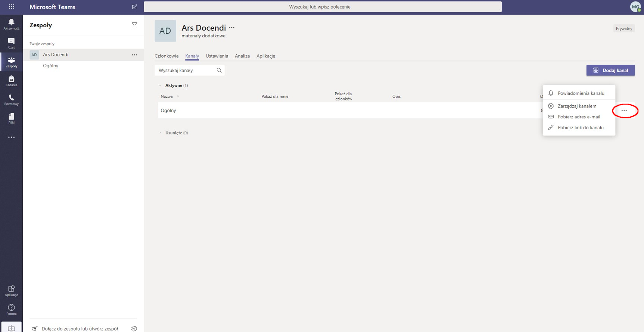Select Pobierz link do kanału
644x332 pixels.
(x=579, y=128)
